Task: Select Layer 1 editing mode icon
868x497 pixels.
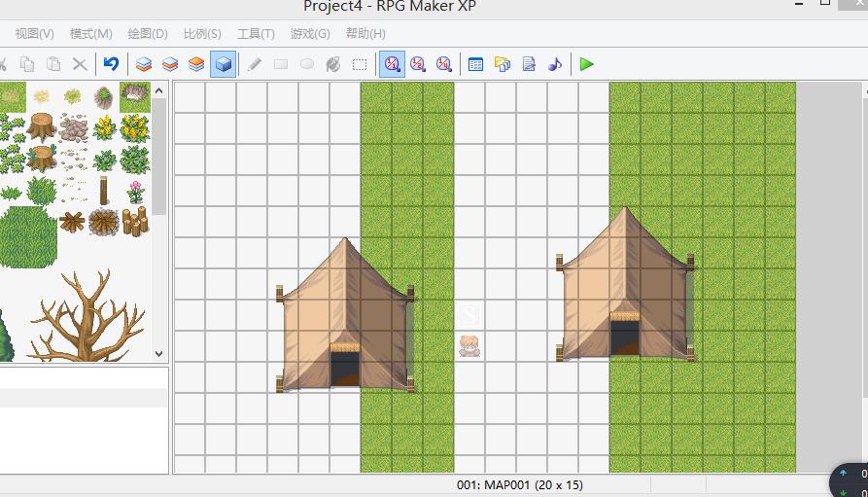Action: [x=144, y=64]
